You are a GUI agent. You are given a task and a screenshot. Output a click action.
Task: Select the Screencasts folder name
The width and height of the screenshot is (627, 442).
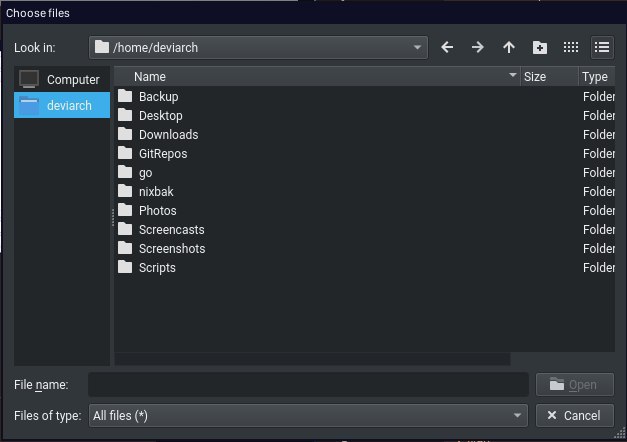[172, 230]
